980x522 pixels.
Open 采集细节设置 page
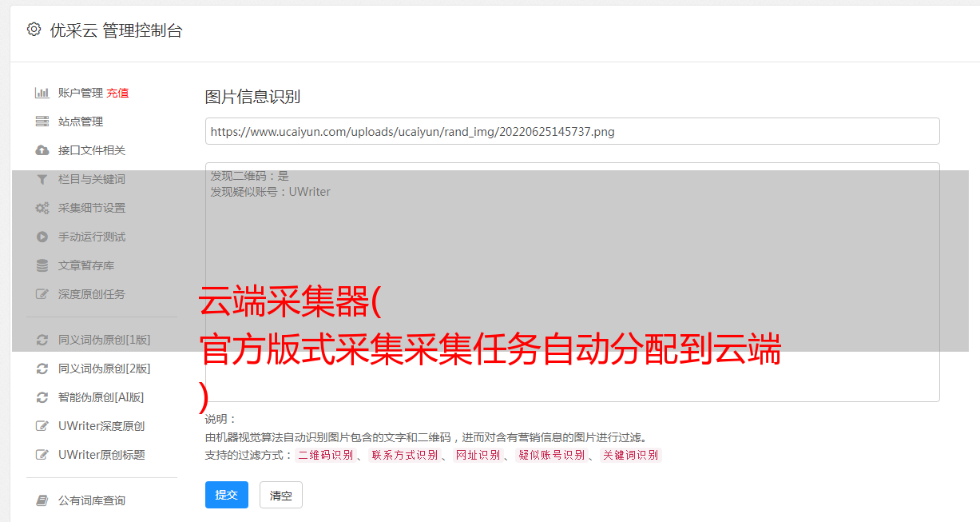[92, 208]
